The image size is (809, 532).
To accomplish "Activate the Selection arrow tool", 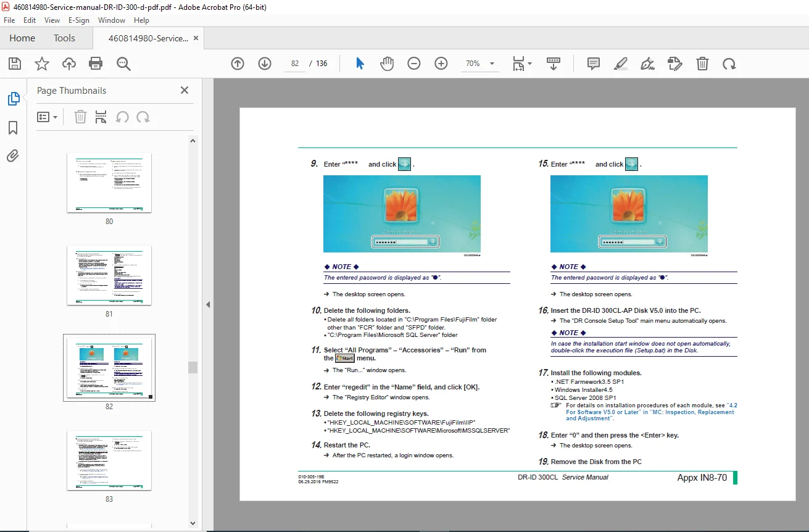I will [360, 64].
